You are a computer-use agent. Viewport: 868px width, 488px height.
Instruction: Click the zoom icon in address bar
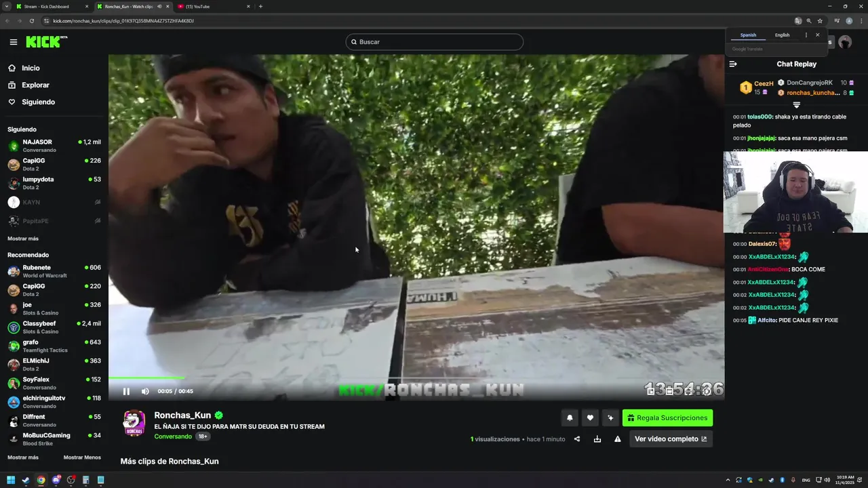[809, 21]
